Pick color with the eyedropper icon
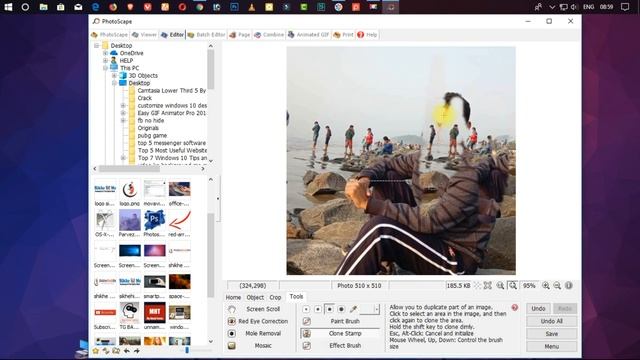This screenshot has height=360, width=640. (x=353, y=309)
